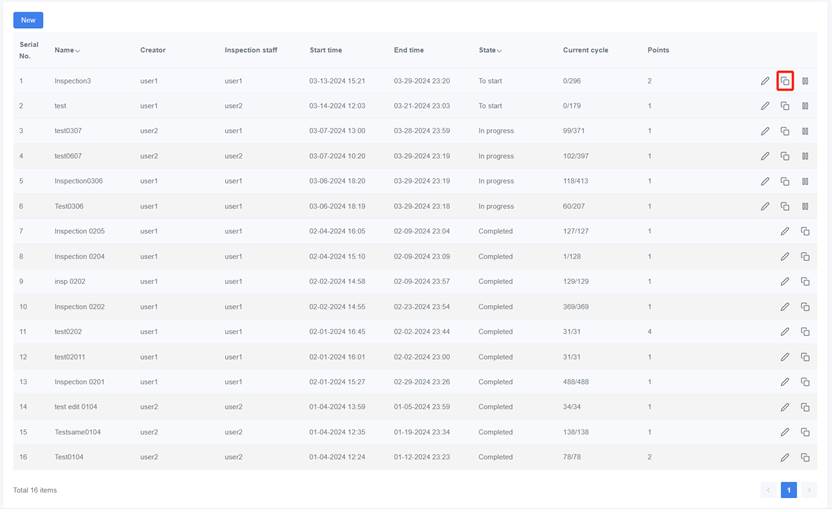832x512 pixels.
Task: Copy the test0607 entry
Action: (785, 156)
